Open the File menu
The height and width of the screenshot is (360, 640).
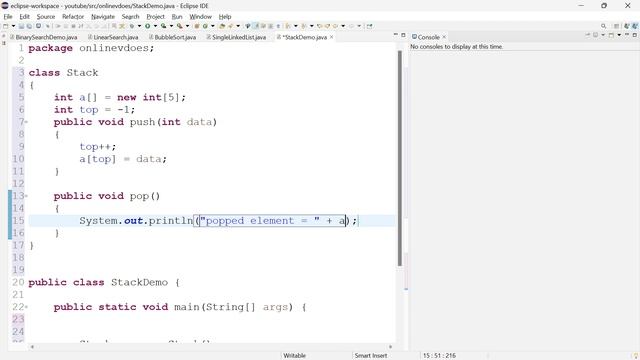(8, 16)
